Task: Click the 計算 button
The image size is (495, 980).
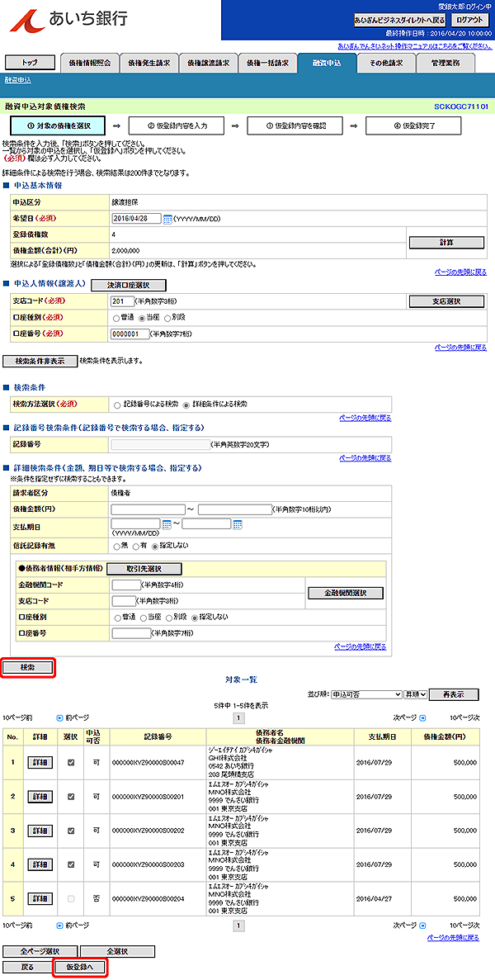Action: point(446,243)
